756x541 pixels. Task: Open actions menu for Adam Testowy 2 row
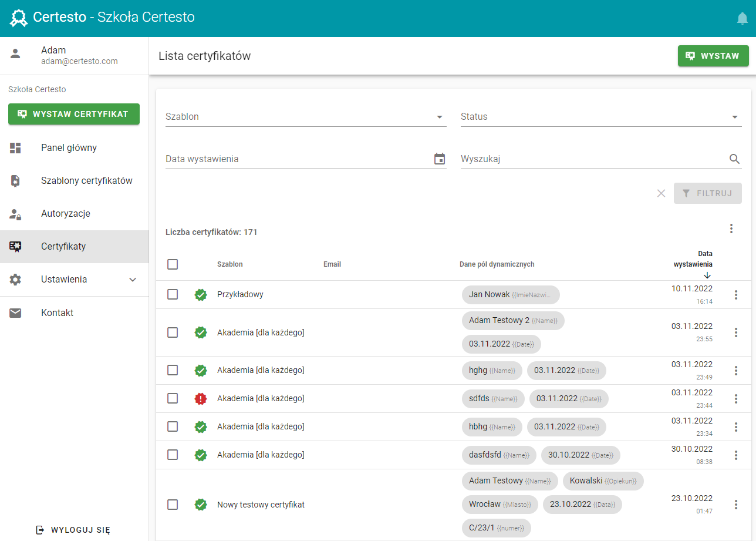click(736, 332)
